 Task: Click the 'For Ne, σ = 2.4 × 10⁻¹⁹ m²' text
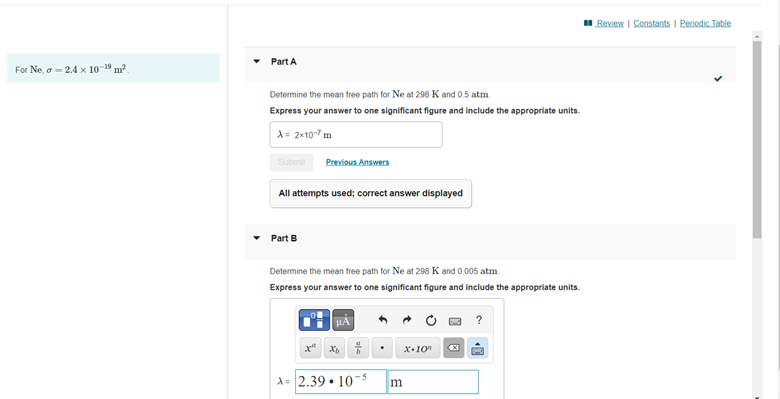pyautogui.click(x=73, y=69)
